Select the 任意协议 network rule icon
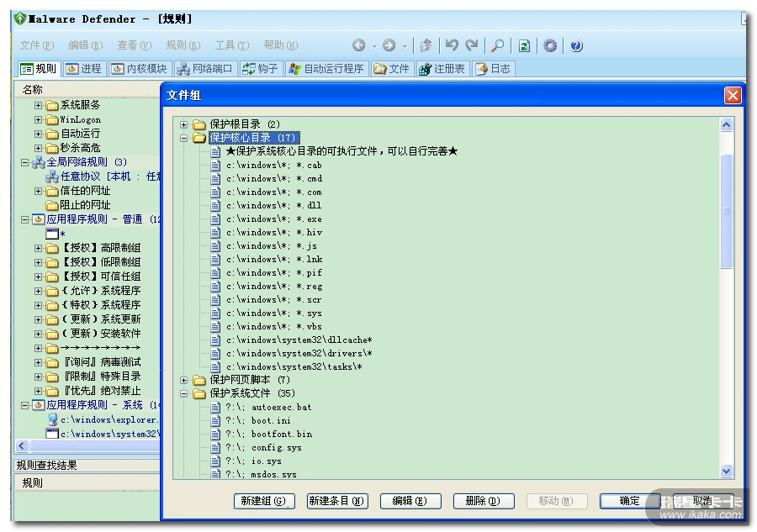The image size is (757, 532). 52,177
